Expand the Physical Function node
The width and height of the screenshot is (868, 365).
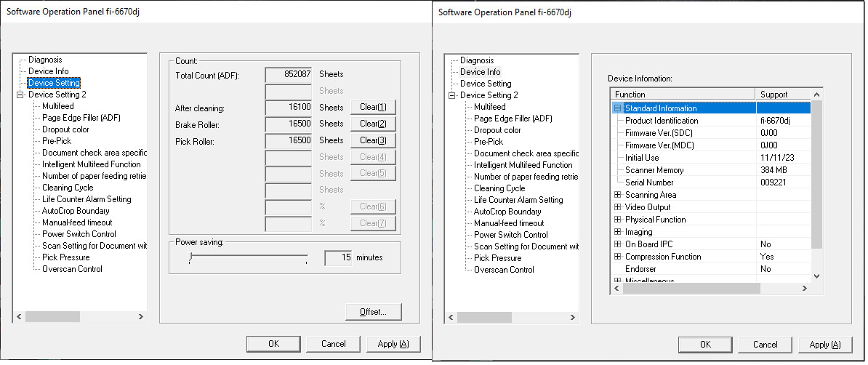[618, 220]
